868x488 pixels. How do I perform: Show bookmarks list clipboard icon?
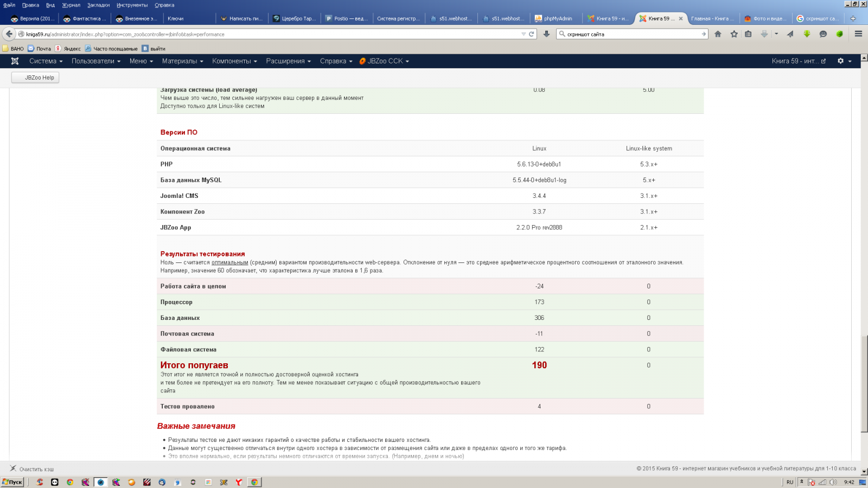coord(748,34)
